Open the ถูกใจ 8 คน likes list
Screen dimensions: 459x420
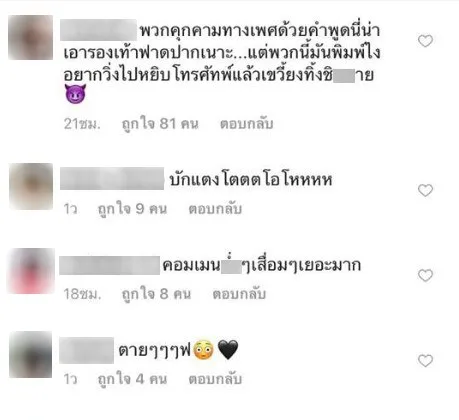point(156,294)
